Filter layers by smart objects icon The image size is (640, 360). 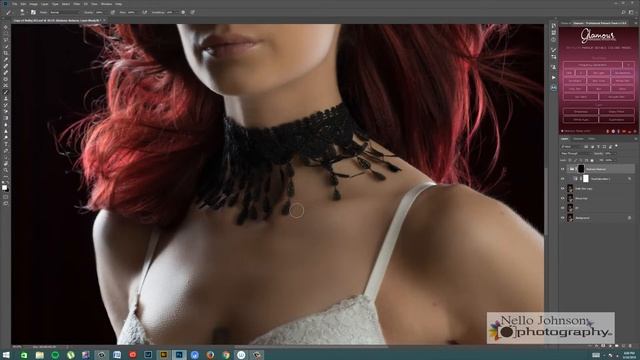610,147
